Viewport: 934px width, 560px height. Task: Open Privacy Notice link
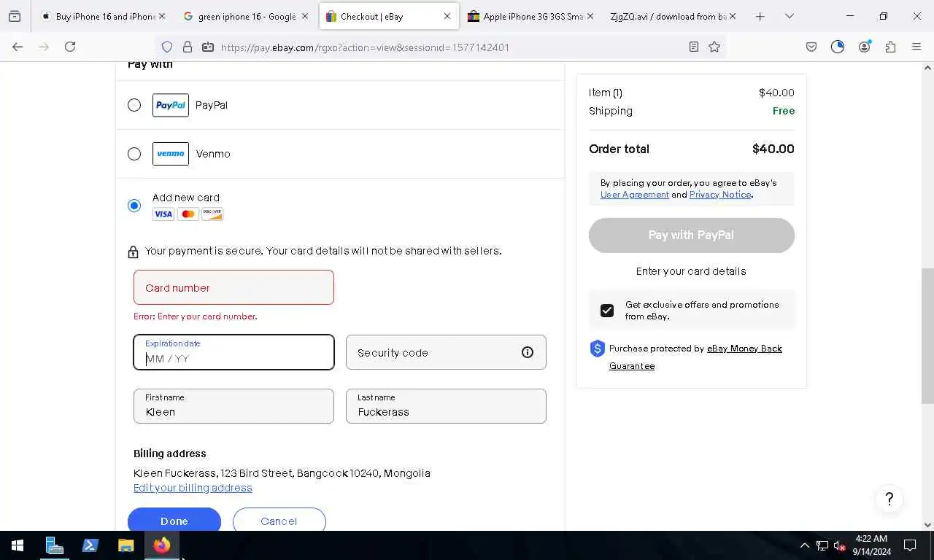[720, 195]
